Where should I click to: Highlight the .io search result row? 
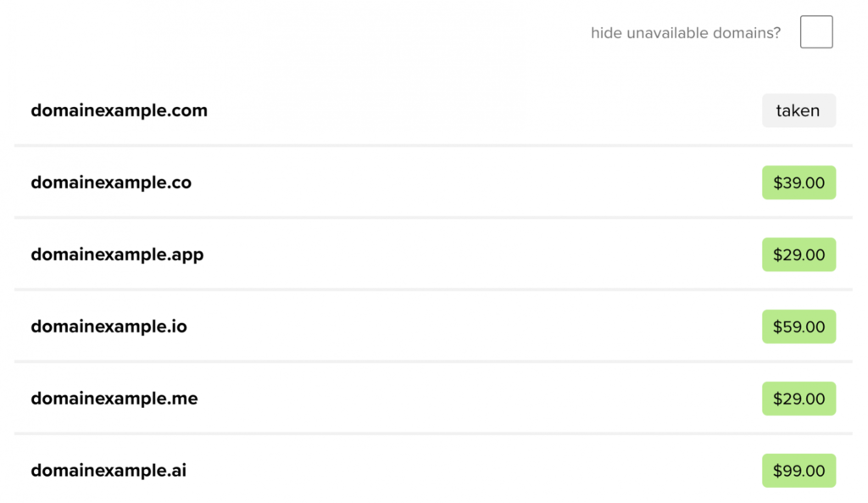click(433, 327)
